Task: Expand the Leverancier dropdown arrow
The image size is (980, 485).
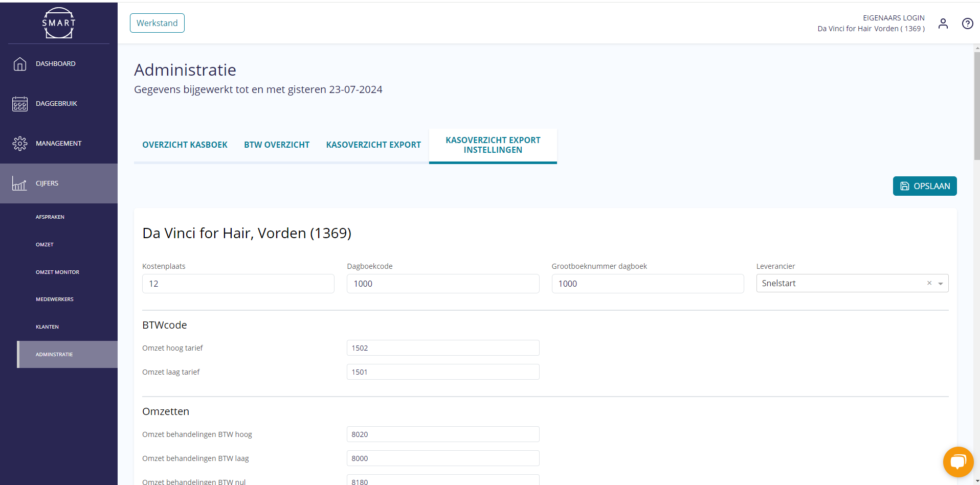Action: pyautogui.click(x=940, y=284)
